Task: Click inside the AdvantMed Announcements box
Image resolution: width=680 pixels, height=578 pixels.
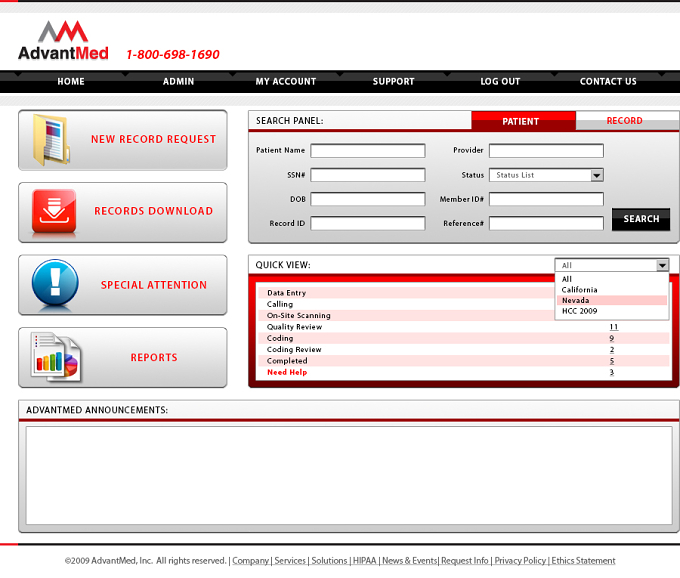Action: click(x=349, y=476)
